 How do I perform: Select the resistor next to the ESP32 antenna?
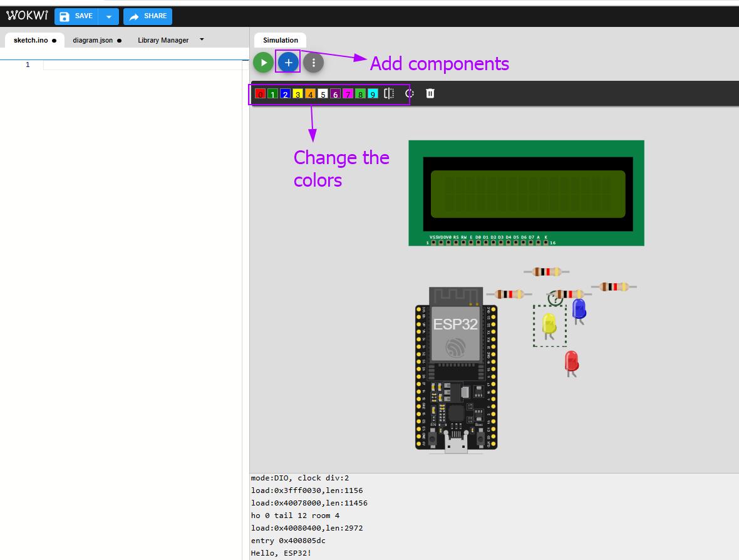509,294
